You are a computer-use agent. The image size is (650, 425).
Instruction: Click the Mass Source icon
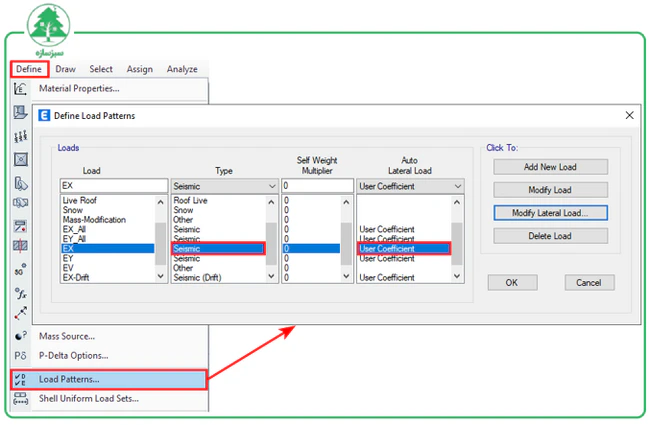tap(20, 336)
